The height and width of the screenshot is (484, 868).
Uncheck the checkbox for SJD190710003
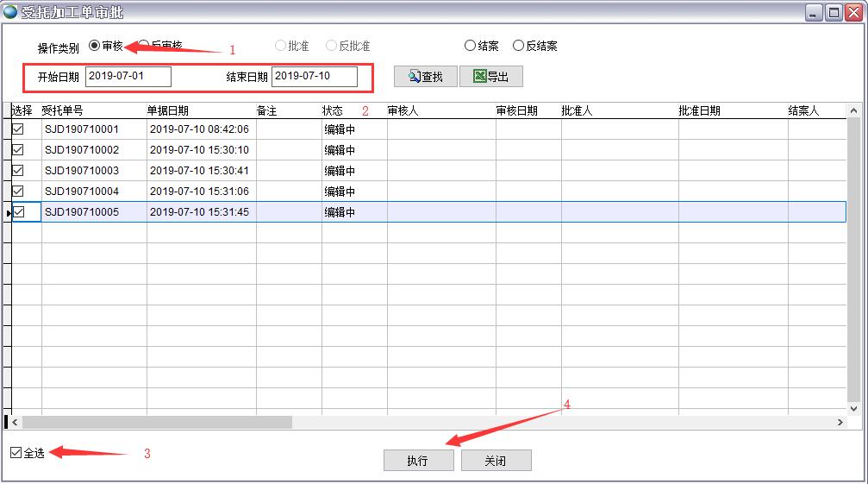point(18,171)
